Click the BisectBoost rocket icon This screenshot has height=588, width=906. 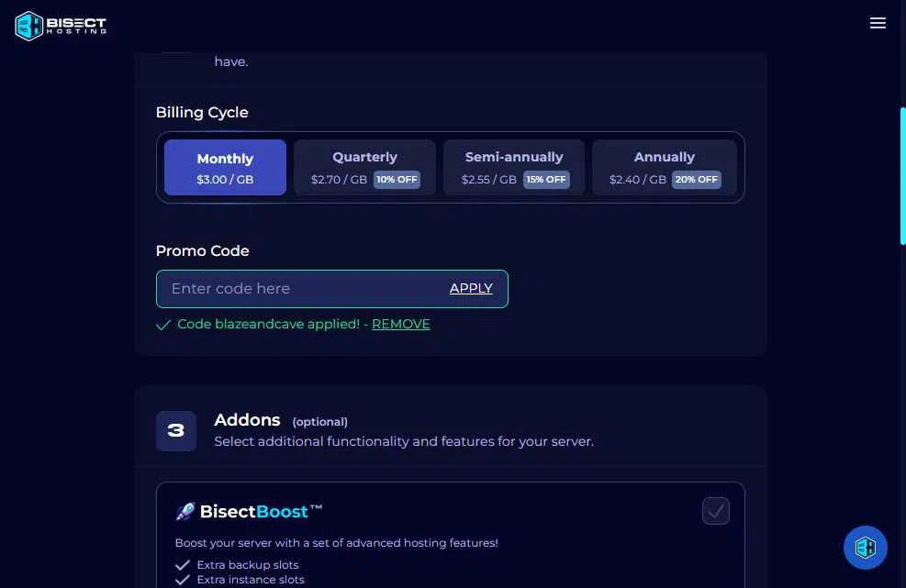point(185,511)
